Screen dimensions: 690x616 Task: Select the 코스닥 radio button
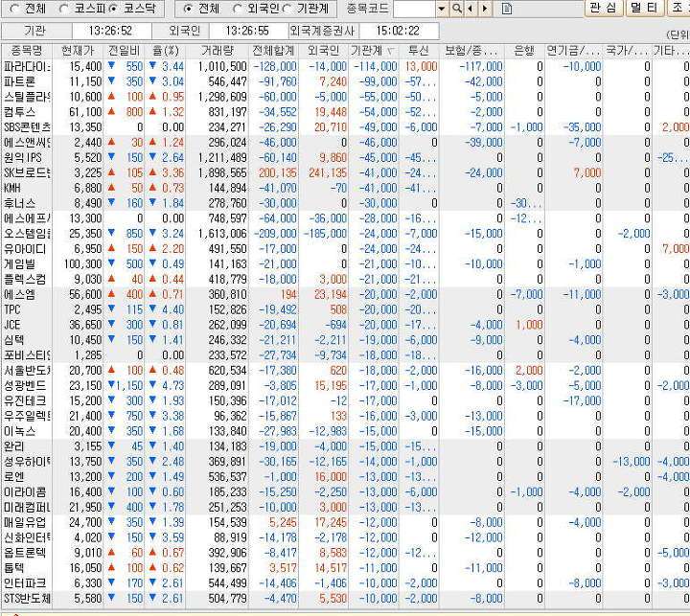tap(113, 9)
